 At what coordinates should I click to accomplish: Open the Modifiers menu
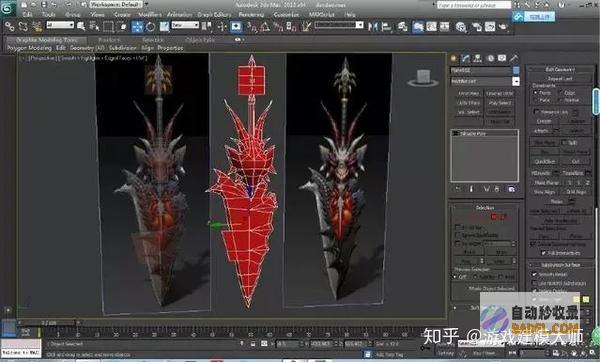pyautogui.click(x=150, y=15)
